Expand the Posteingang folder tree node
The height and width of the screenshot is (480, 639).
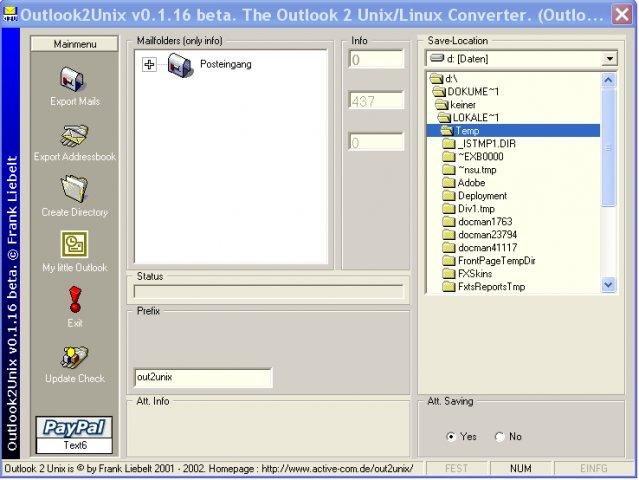(x=149, y=64)
